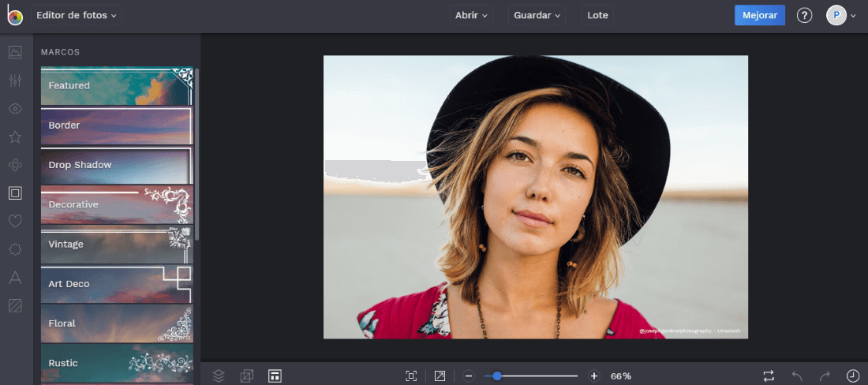Select the Edit adjustments sliders icon

pos(14,80)
